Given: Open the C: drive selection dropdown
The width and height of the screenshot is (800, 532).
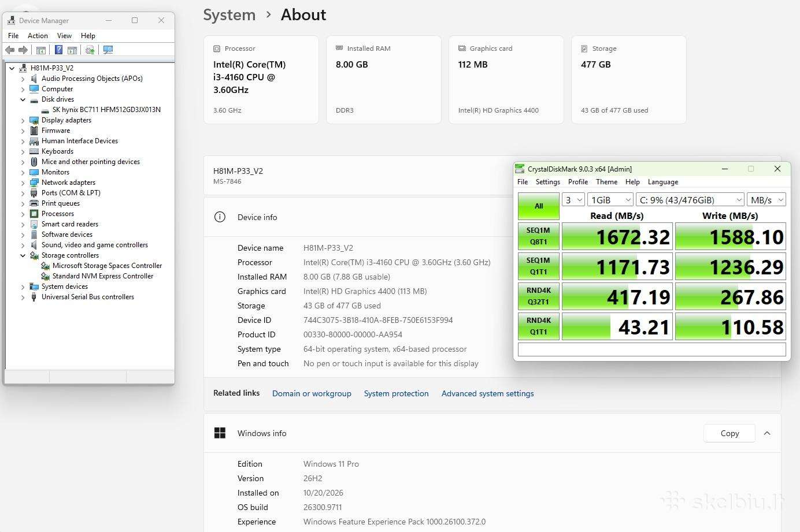Looking at the screenshot, I should click(x=690, y=200).
